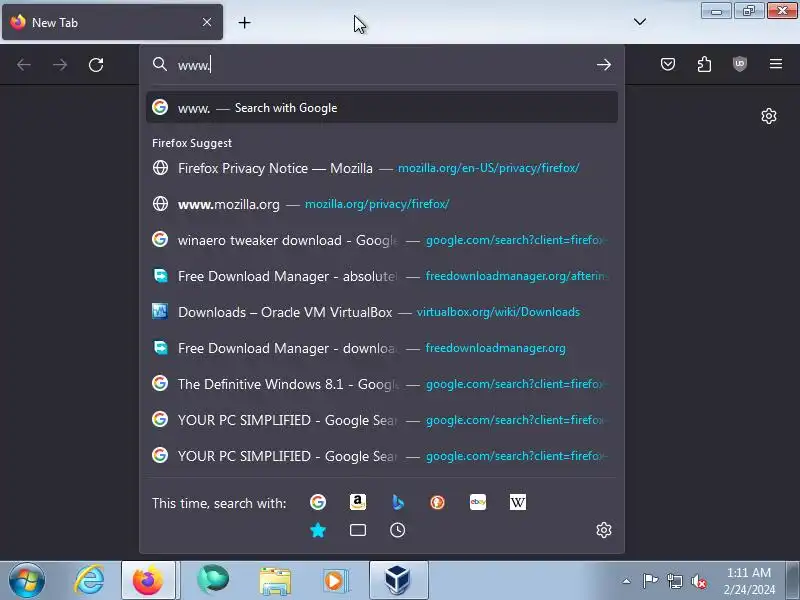
Task: Open the Windows Start button
Action: click(27, 581)
